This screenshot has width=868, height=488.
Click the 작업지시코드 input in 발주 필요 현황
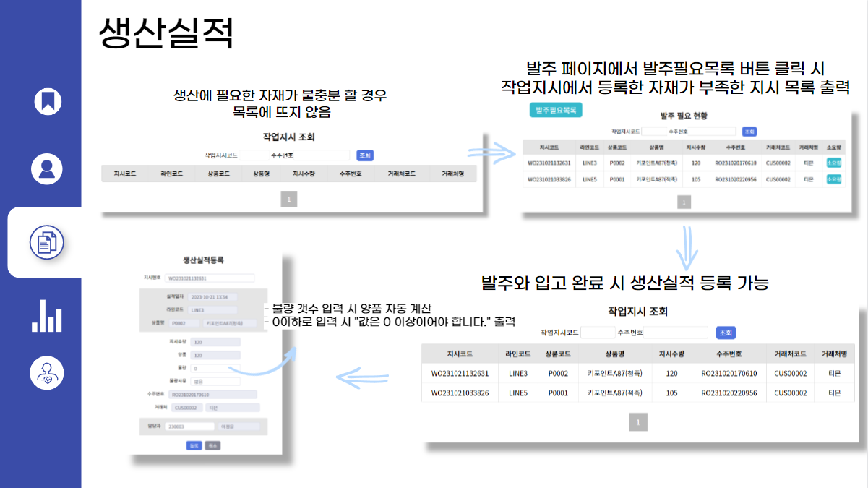653,131
